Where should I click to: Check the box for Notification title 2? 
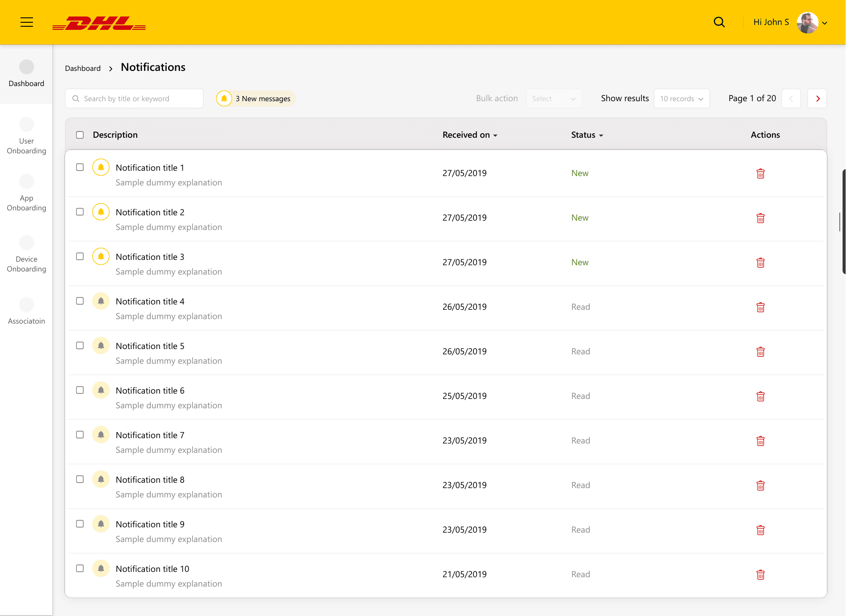[80, 212]
